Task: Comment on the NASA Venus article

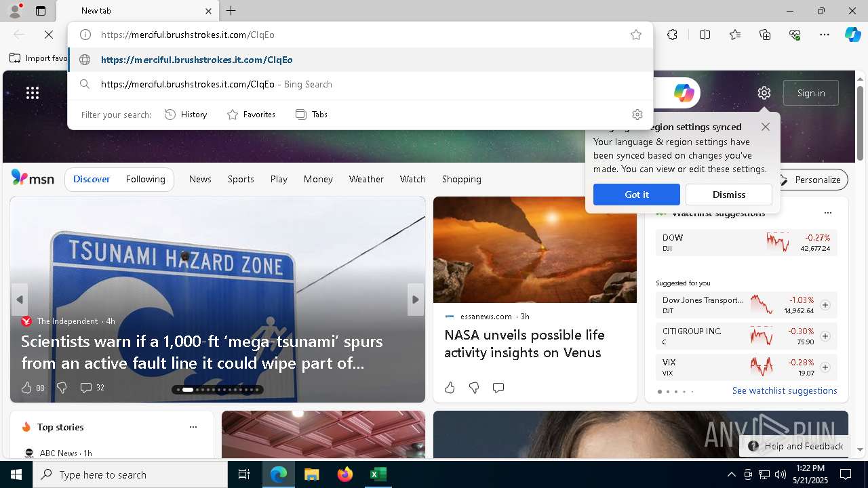Action: [498, 388]
